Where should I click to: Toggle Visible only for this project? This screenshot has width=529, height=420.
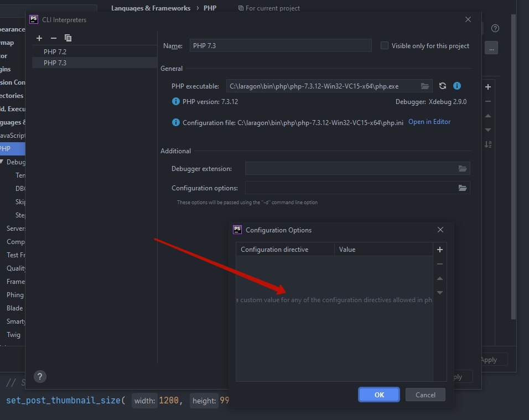(384, 45)
